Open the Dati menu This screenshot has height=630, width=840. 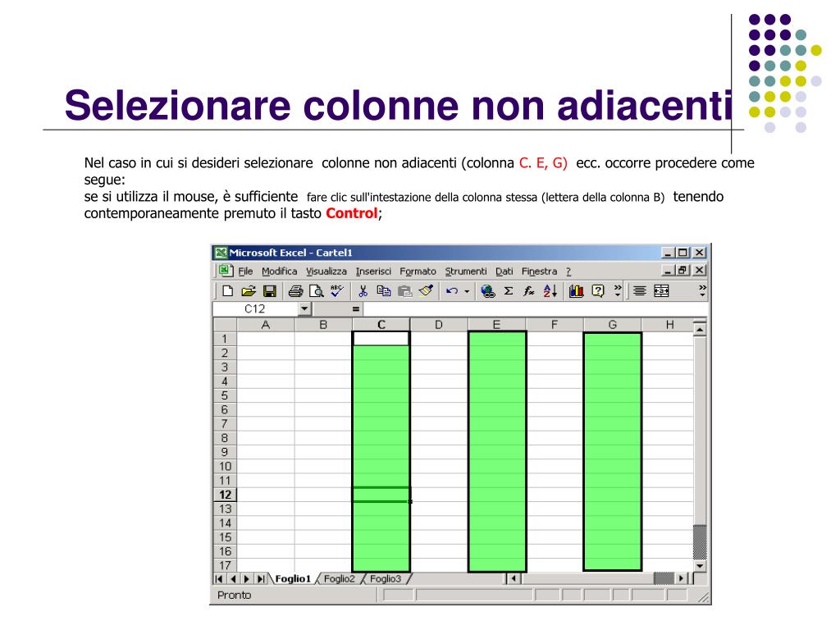pyautogui.click(x=504, y=271)
